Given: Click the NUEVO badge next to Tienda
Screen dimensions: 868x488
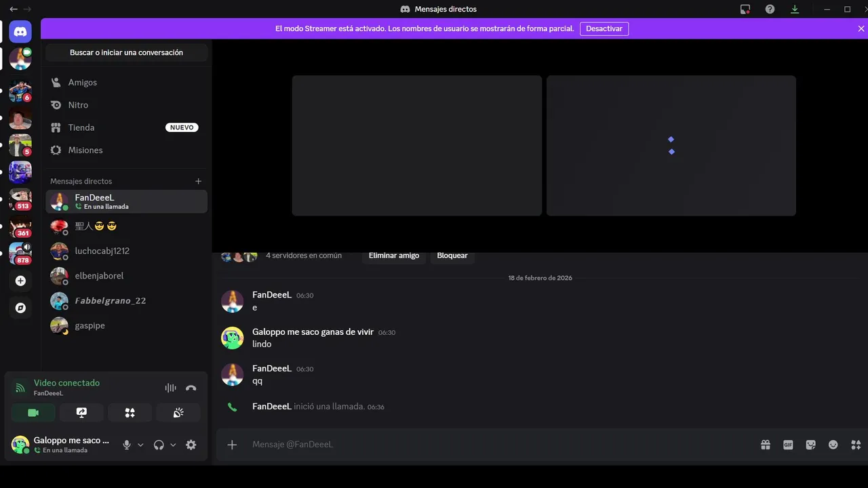Looking at the screenshot, I should pyautogui.click(x=182, y=127).
